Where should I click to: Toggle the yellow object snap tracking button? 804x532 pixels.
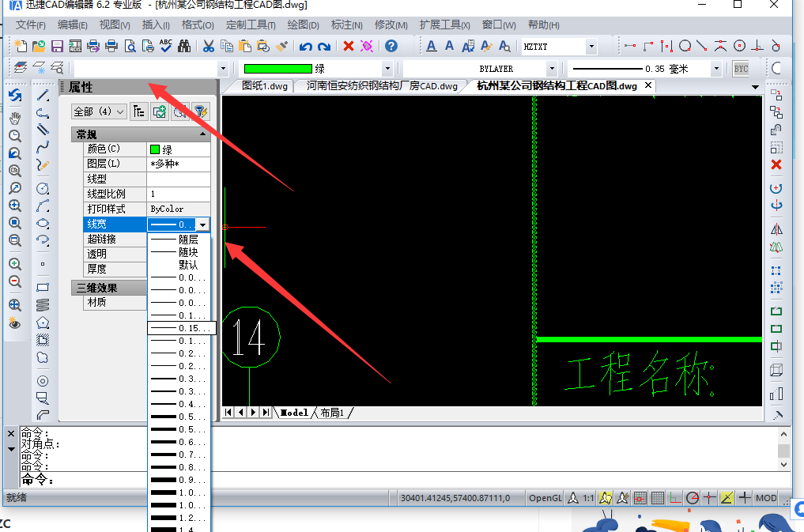[727, 498]
